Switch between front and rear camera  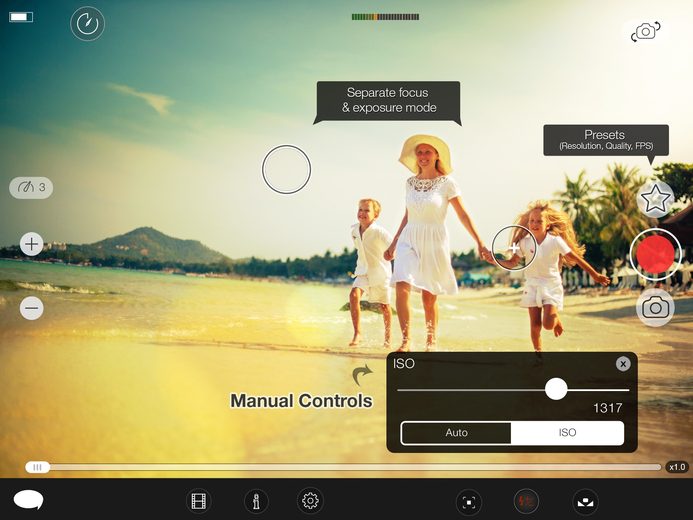point(645,32)
